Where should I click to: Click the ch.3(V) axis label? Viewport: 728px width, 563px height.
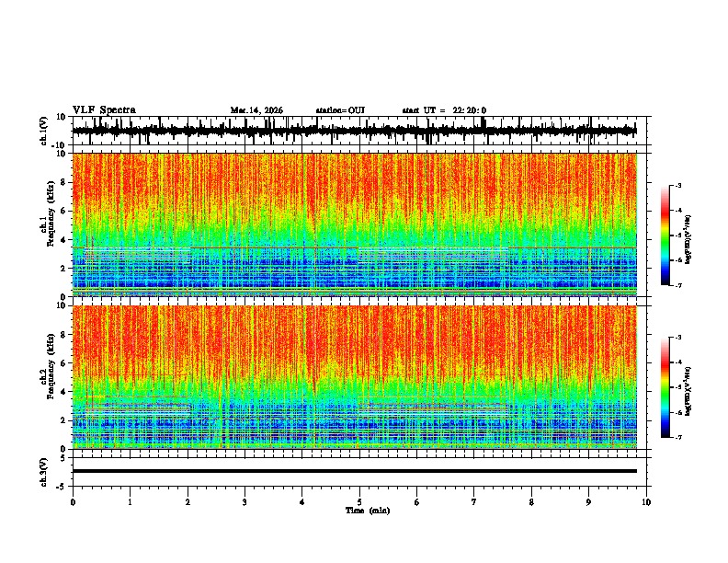click(x=44, y=472)
